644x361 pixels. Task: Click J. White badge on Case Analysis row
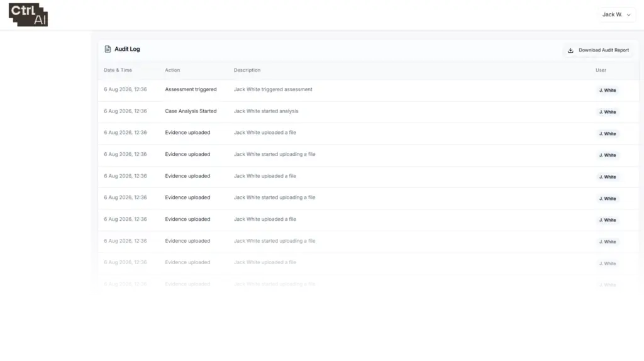608,112
